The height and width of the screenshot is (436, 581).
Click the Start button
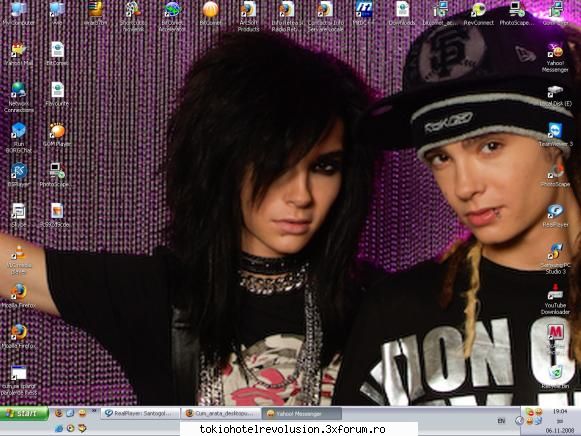pyautogui.click(x=24, y=413)
